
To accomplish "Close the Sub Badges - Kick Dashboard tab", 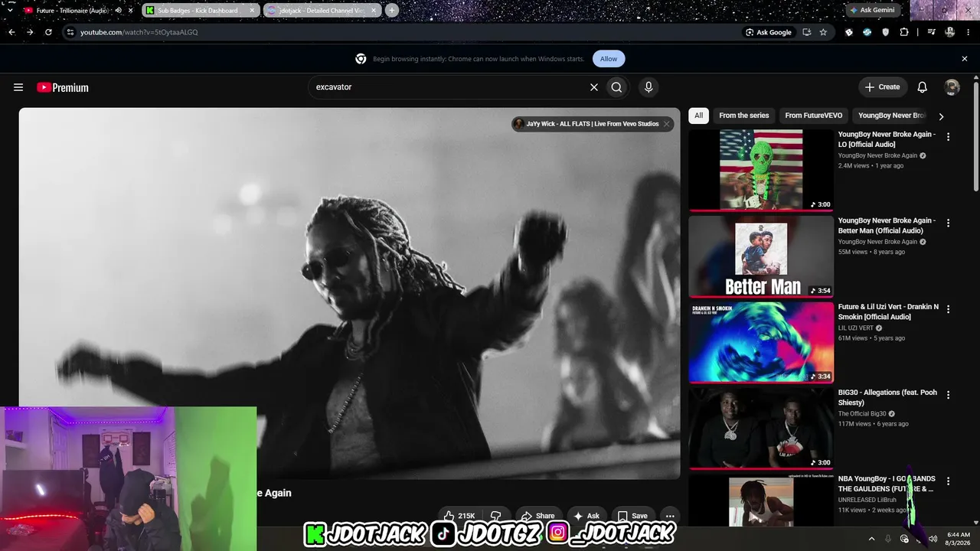I will click(x=252, y=11).
